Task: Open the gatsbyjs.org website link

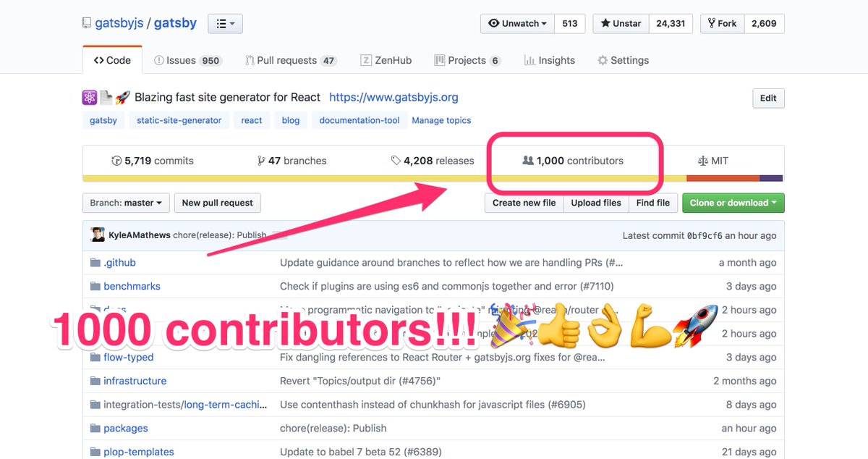Action: [393, 97]
